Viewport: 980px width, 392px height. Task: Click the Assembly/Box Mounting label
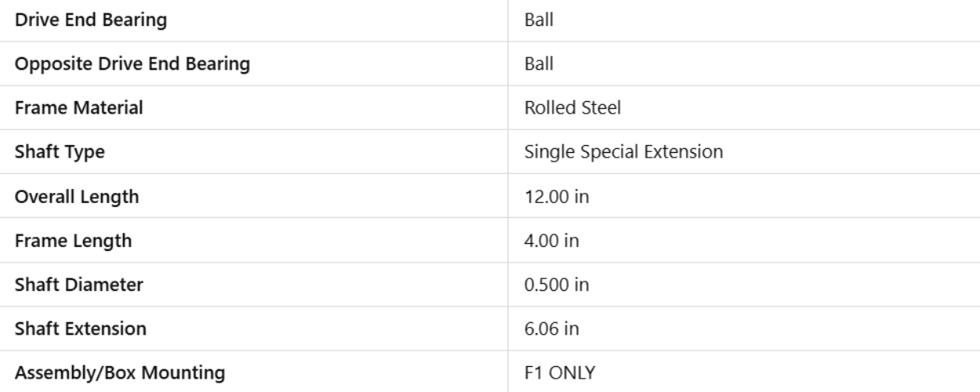(120, 373)
